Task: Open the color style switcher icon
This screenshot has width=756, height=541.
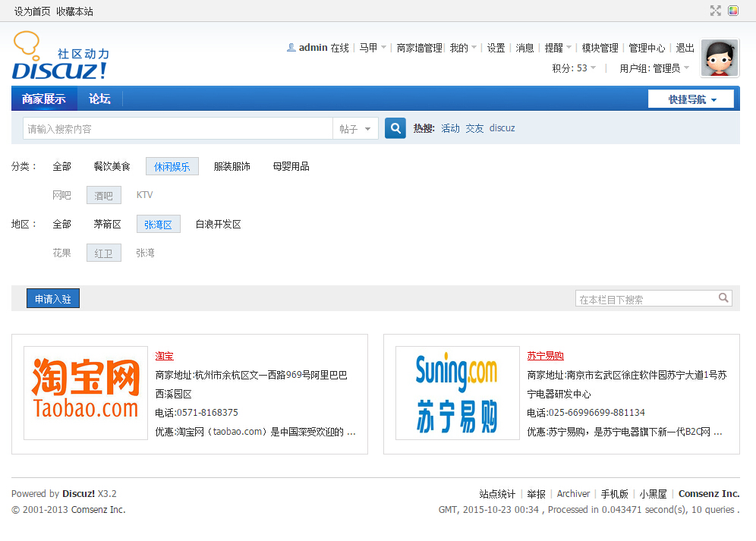Action: click(x=733, y=11)
